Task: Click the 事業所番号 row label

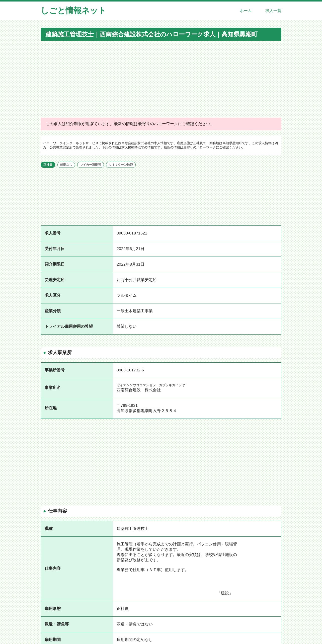Action: point(55,370)
